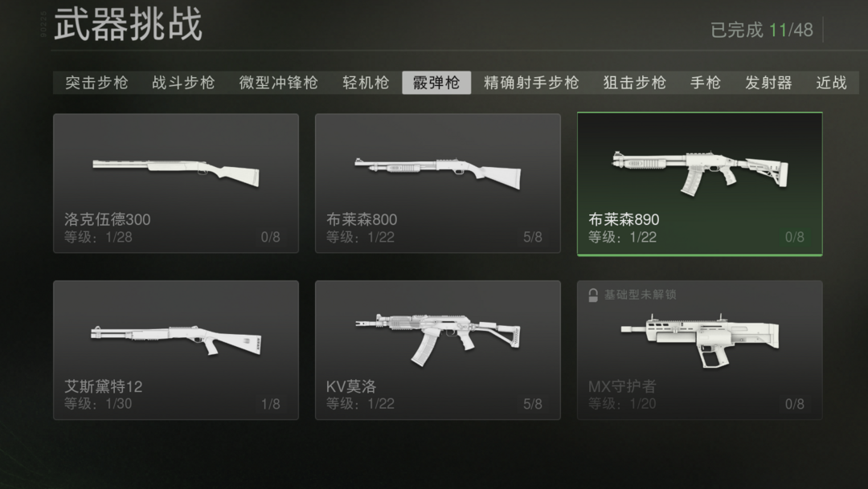Switch to the 狙击步枪 tab
The image size is (868, 489).
point(634,83)
